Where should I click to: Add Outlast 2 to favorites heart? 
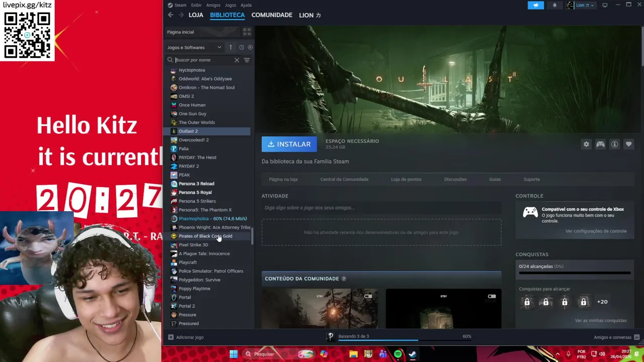[628, 144]
